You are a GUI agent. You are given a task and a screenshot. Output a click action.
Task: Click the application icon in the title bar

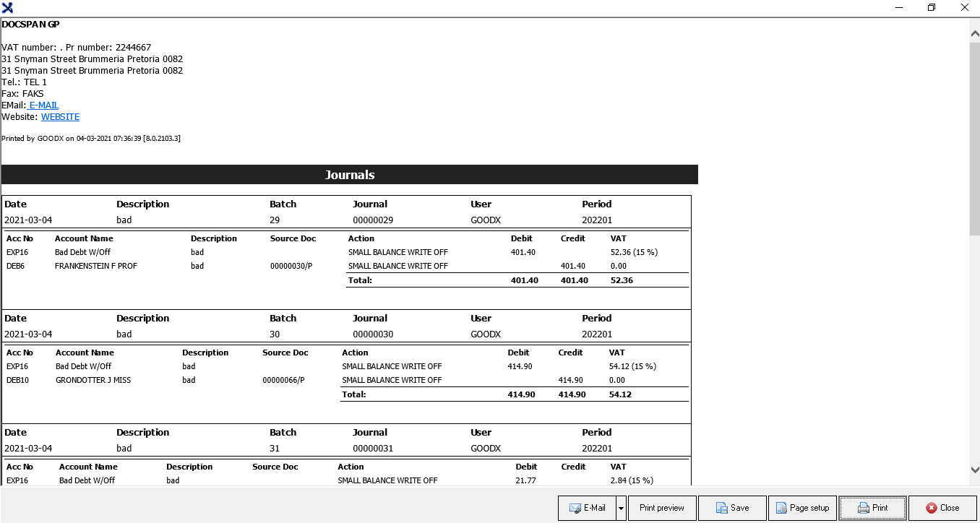click(x=7, y=8)
